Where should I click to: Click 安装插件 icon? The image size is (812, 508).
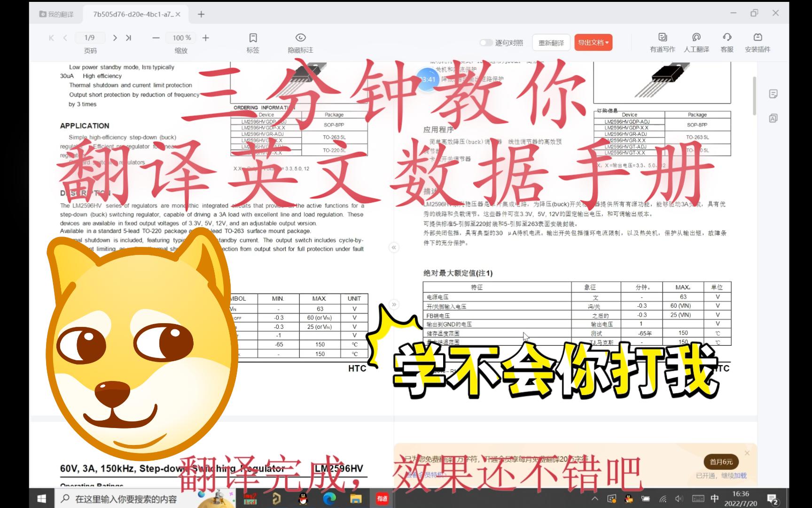tap(757, 42)
